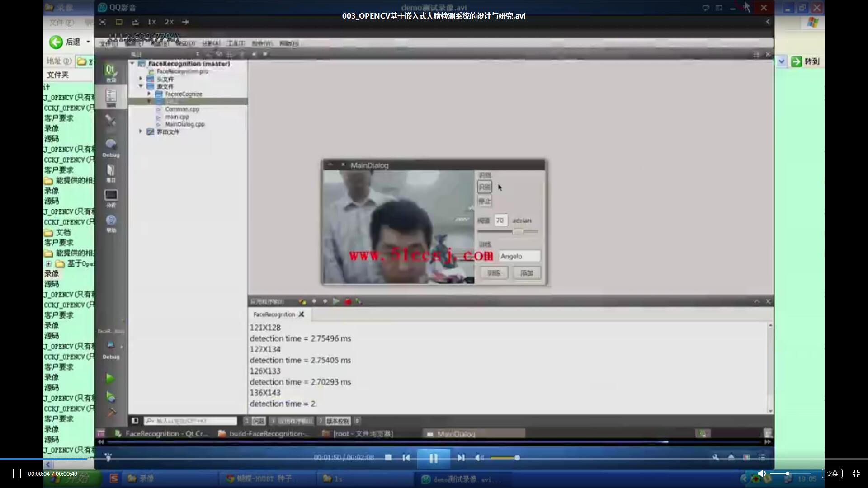Click the Angelo name input field
Viewport: 868px width, 488px height.
pos(519,256)
